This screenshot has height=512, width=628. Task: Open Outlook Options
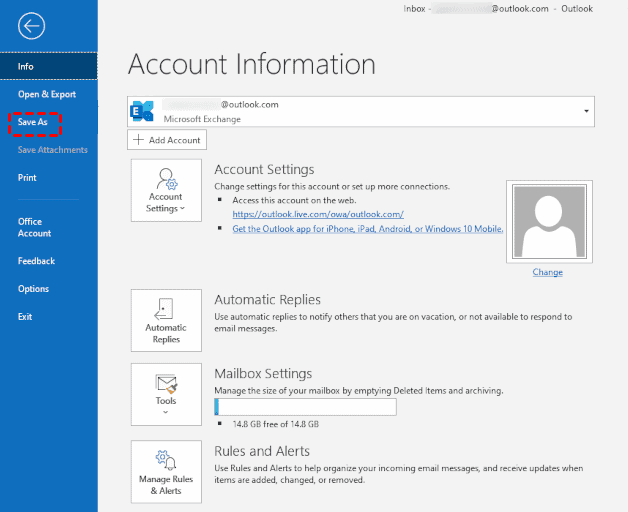[x=33, y=289]
